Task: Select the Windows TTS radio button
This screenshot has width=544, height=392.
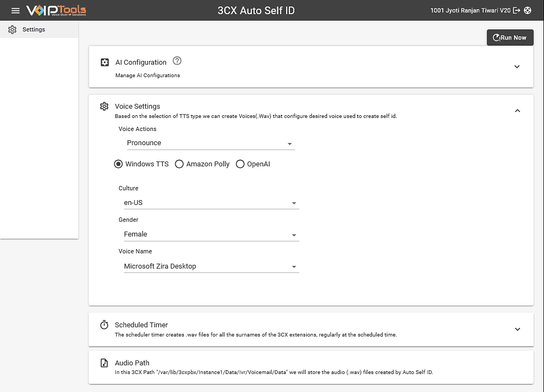Action: click(118, 164)
